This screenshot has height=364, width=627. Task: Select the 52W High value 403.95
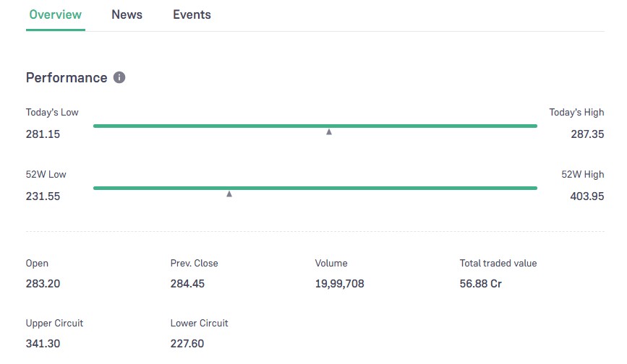point(587,196)
